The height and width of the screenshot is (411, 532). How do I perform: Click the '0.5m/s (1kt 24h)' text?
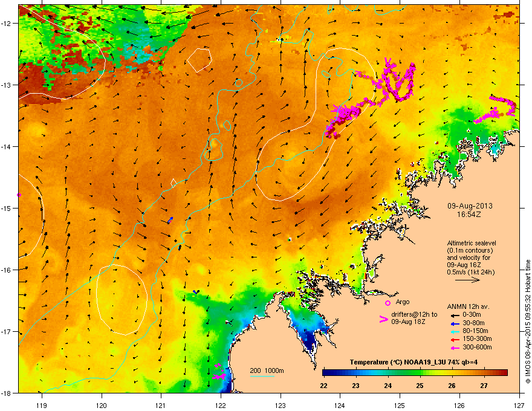pyautogui.click(x=470, y=272)
